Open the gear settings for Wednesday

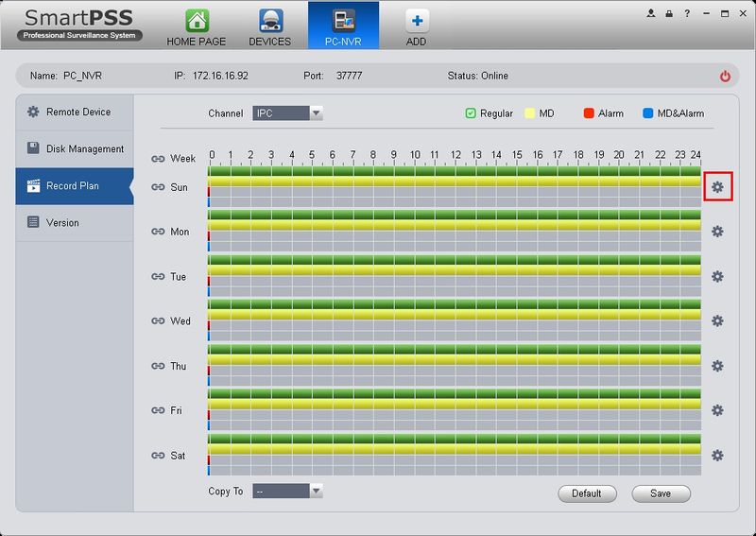pyautogui.click(x=717, y=321)
